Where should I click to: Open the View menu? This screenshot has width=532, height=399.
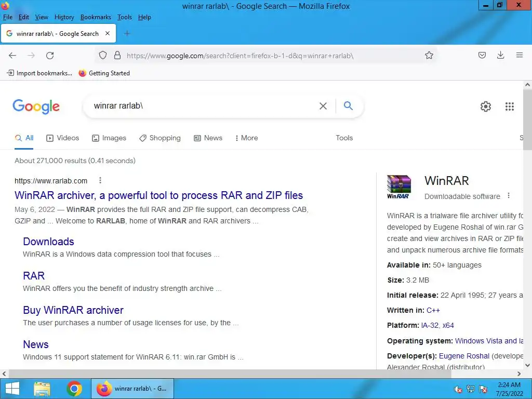pos(42,17)
